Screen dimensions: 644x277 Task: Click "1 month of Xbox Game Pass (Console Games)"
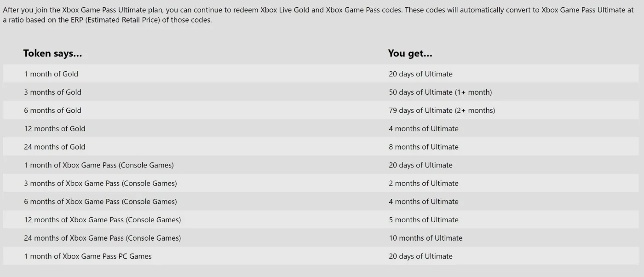pyautogui.click(x=99, y=165)
